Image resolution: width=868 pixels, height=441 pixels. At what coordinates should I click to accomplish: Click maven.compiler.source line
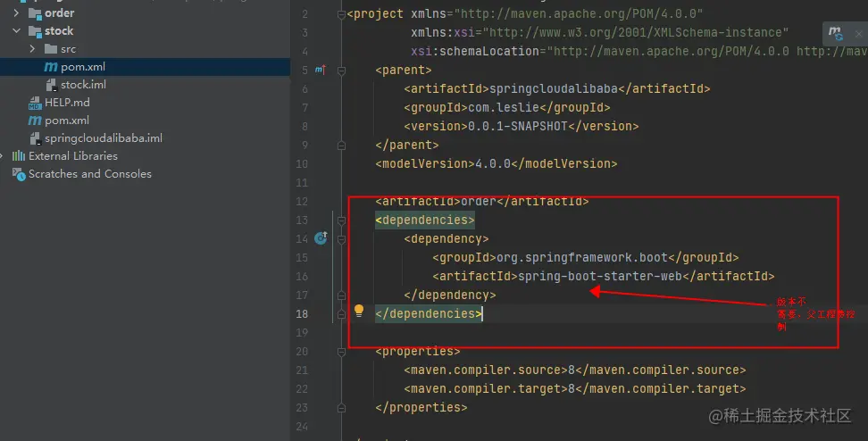tap(575, 370)
